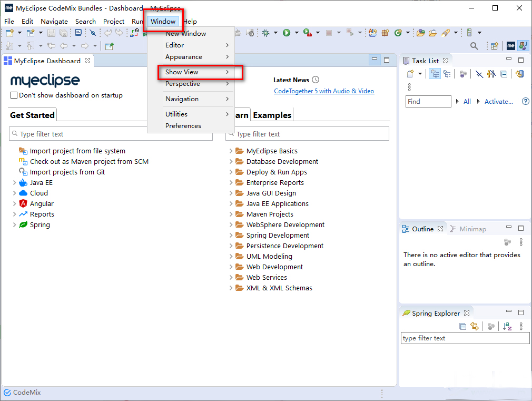Click the Pin Editor icon

109,46
